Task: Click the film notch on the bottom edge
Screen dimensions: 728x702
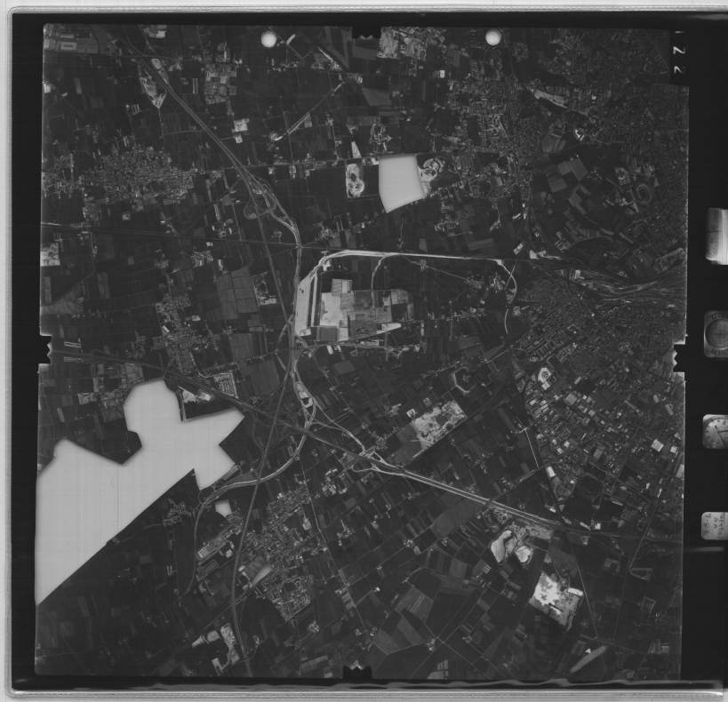Action: (356, 674)
